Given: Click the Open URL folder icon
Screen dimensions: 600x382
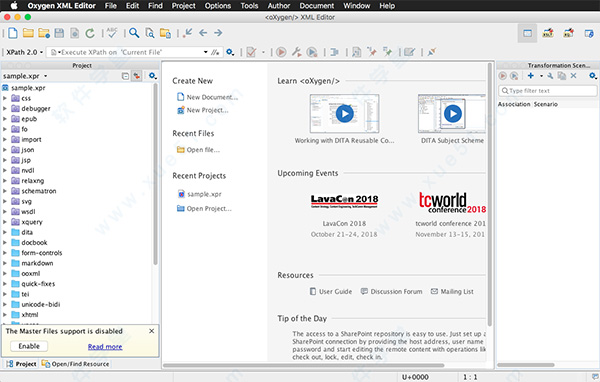Looking at the screenshot, I should [x=44, y=33].
